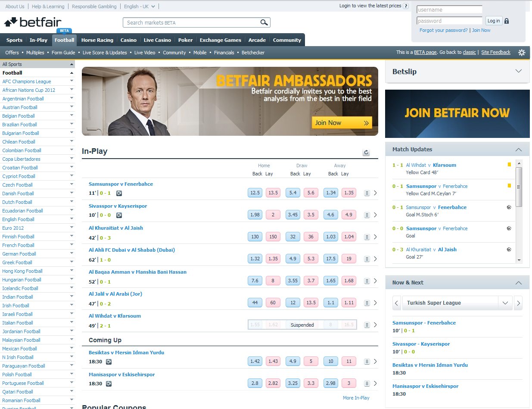Viewport: 532px width, 409px height.
Task: Click the search magnifier icon
Action: pos(264,22)
